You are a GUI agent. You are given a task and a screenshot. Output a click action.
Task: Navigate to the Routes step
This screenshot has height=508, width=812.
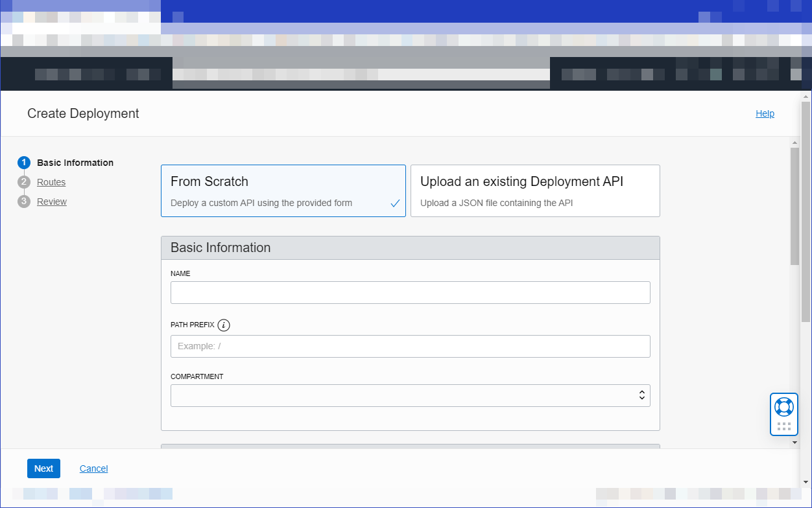[x=51, y=182]
